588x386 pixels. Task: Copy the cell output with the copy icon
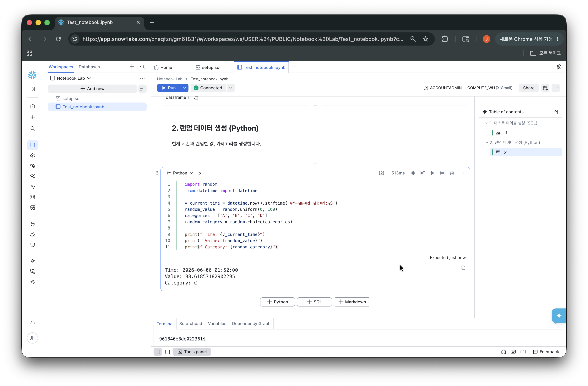click(x=463, y=268)
